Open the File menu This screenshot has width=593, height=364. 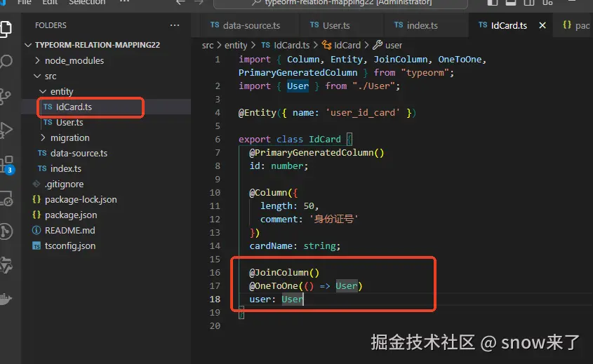click(x=24, y=2)
